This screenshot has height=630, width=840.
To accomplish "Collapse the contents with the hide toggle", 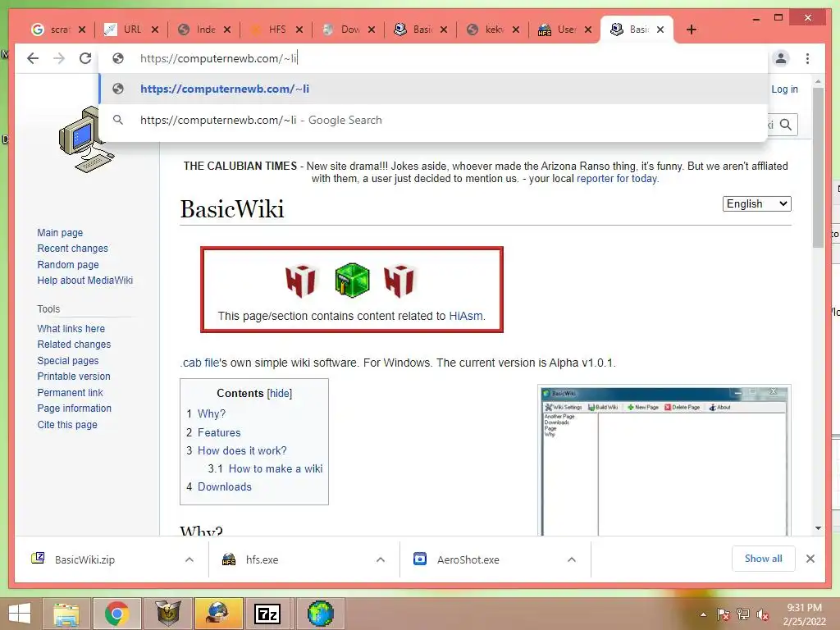I will (x=280, y=393).
